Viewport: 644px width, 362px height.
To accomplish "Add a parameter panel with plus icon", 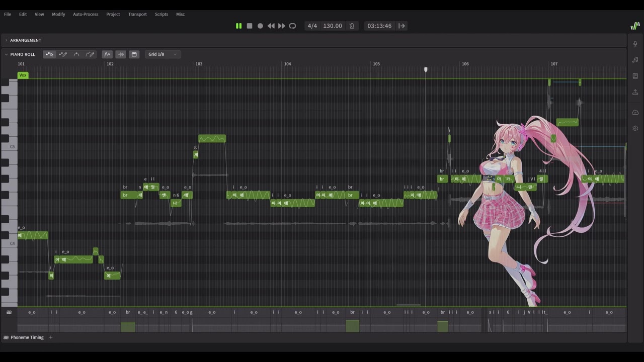I will tap(51, 337).
